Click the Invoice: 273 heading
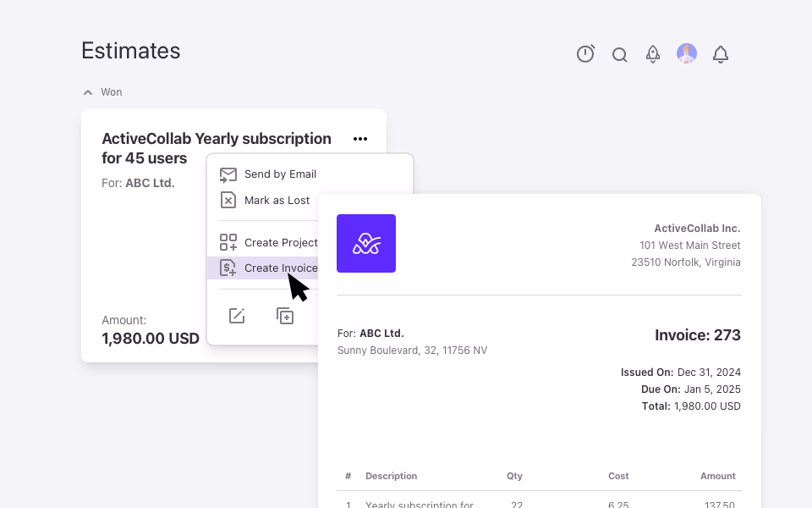 coord(698,335)
